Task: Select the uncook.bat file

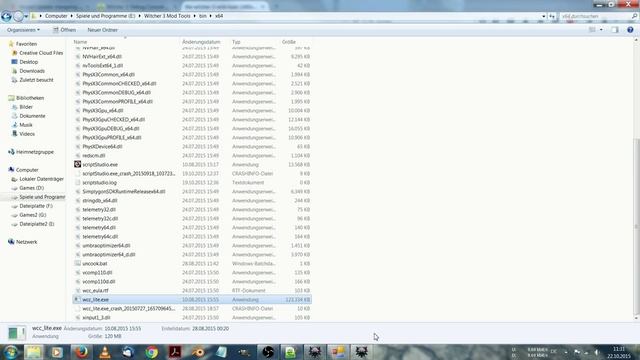Action: pos(95,263)
